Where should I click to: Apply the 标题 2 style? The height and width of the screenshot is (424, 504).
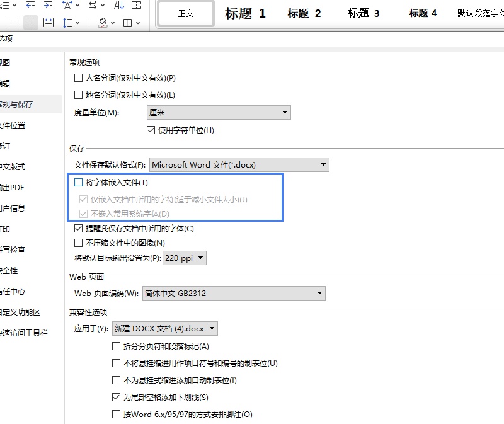304,13
